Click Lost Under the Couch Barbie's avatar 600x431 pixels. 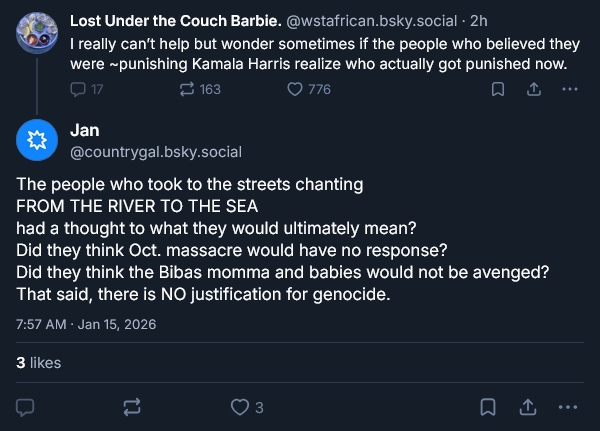tap(38, 32)
